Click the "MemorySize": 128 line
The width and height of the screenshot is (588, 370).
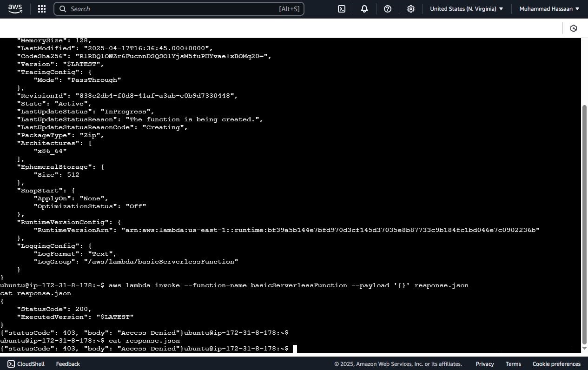tap(54, 40)
